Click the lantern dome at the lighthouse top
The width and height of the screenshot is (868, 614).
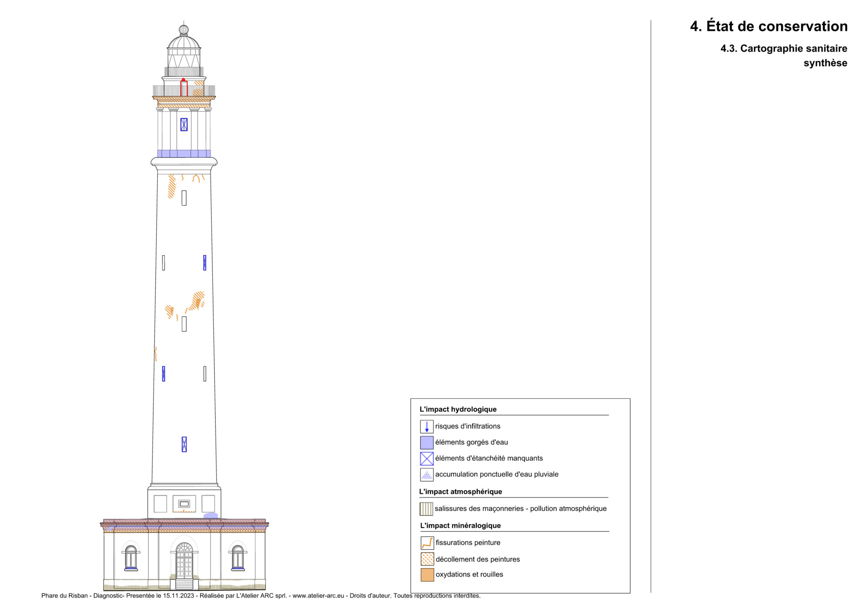[x=184, y=42]
